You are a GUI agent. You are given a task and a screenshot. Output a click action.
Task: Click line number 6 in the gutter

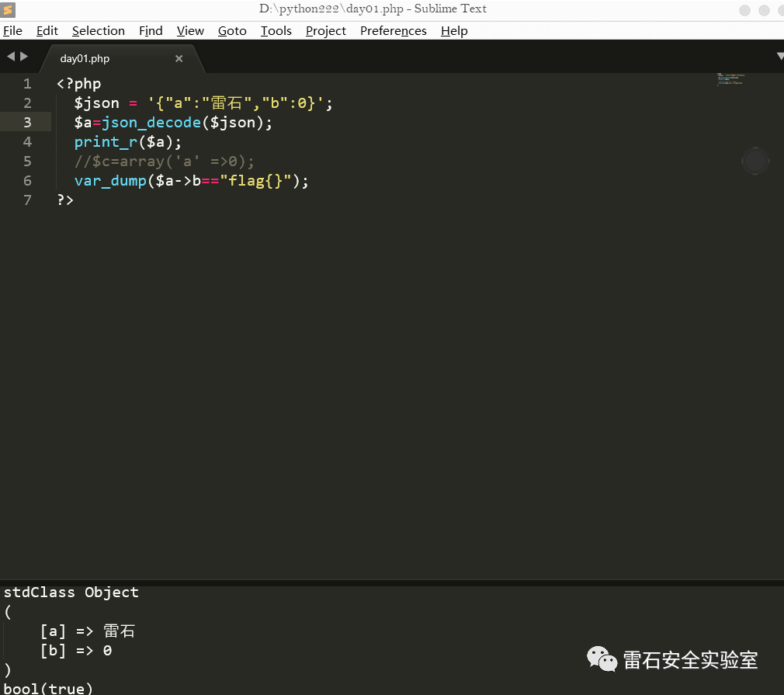(28, 181)
